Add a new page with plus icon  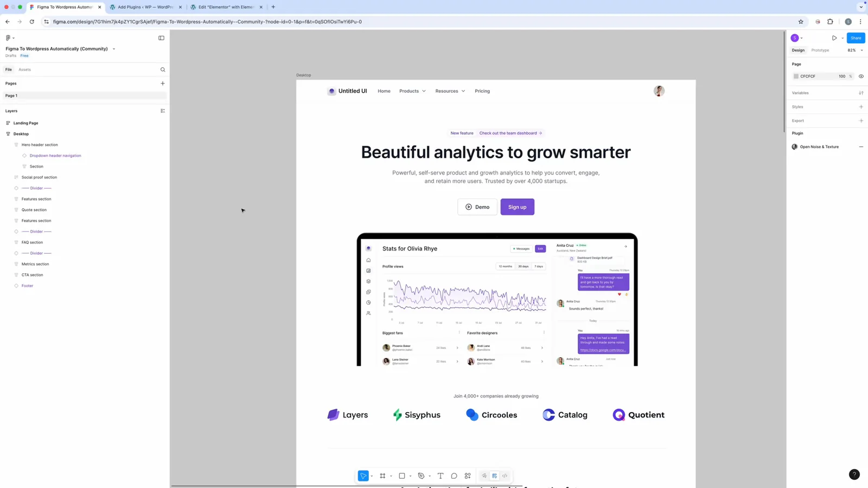coord(163,84)
